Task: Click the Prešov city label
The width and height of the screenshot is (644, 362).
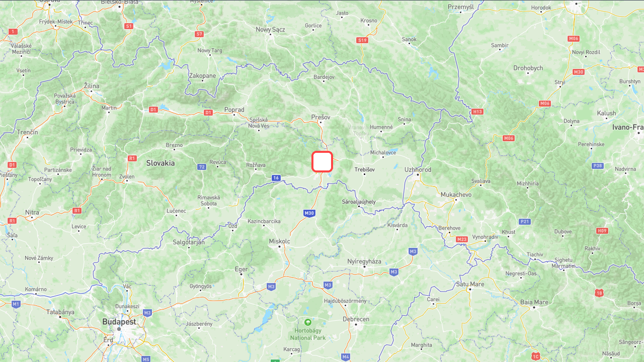Action: point(320,117)
